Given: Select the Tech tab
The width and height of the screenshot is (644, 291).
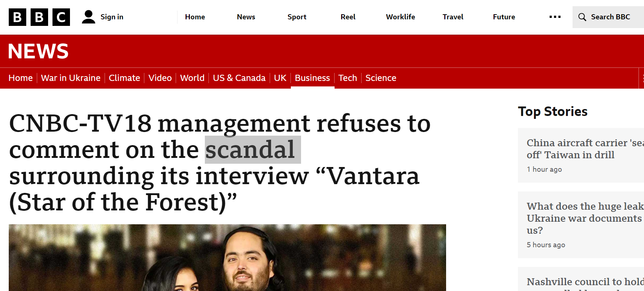Looking at the screenshot, I should [x=347, y=78].
